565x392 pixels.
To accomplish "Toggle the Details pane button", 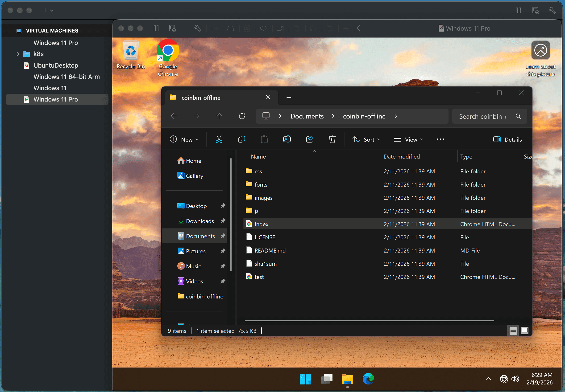I will [x=507, y=139].
